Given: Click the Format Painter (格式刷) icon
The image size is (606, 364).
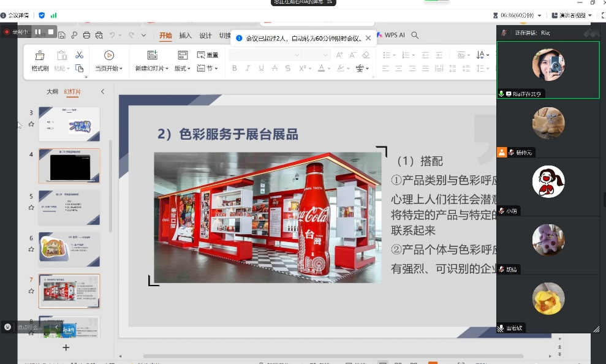Looking at the screenshot, I should click(x=40, y=55).
